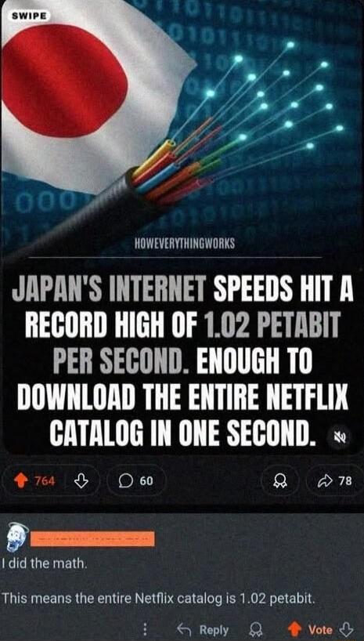
Task: Click the Vote label on comment
Action: click(320, 630)
